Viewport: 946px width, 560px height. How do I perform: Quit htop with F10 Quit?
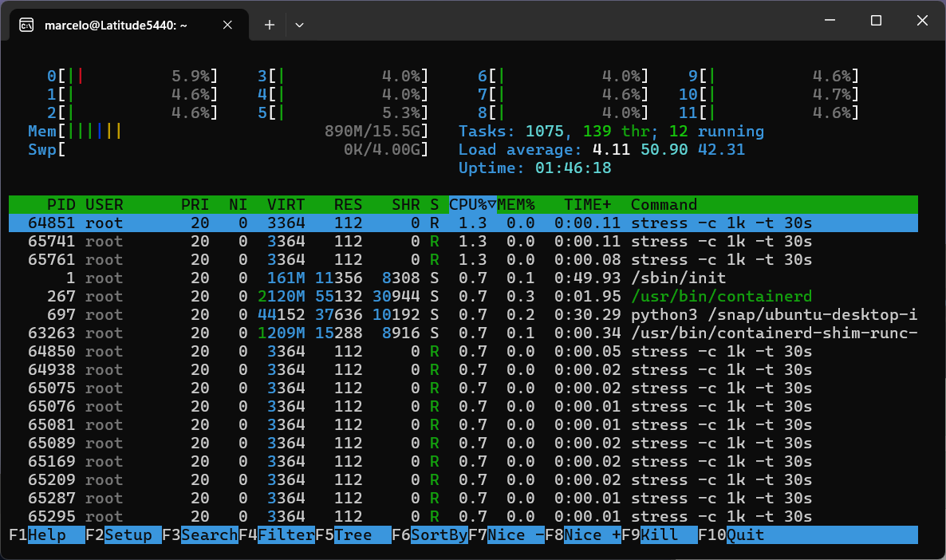tap(745, 534)
